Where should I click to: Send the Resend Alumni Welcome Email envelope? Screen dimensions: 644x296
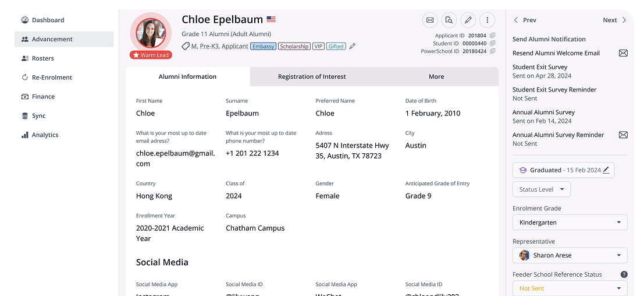click(x=623, y=53)
